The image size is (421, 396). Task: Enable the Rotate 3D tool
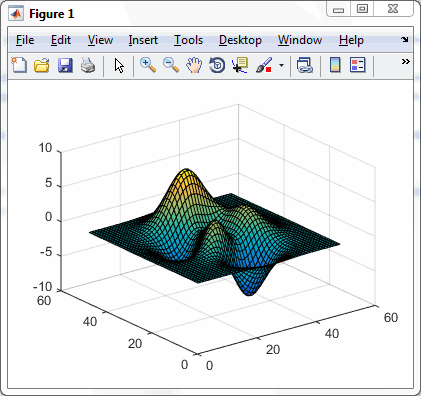coord(217,65)
